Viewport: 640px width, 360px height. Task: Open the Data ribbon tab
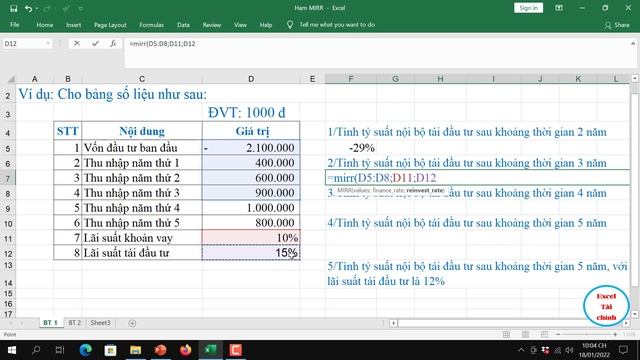point(183,25)
